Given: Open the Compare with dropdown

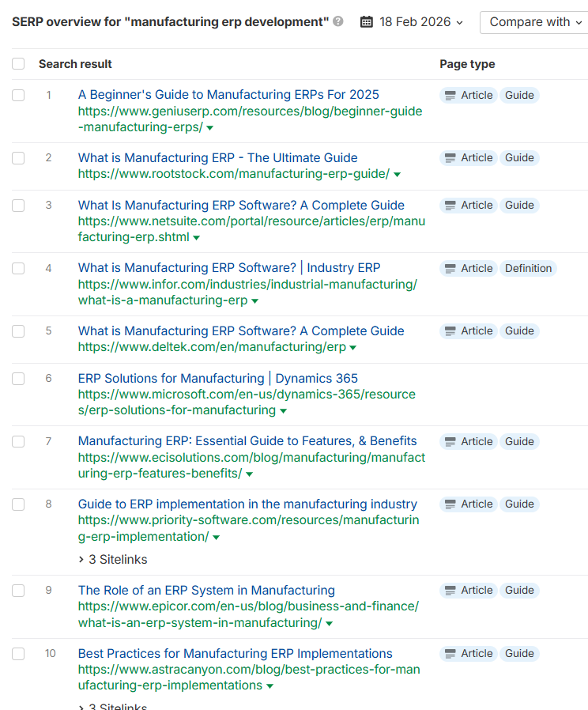Looking at the screenshot, I should coord(536,22).
